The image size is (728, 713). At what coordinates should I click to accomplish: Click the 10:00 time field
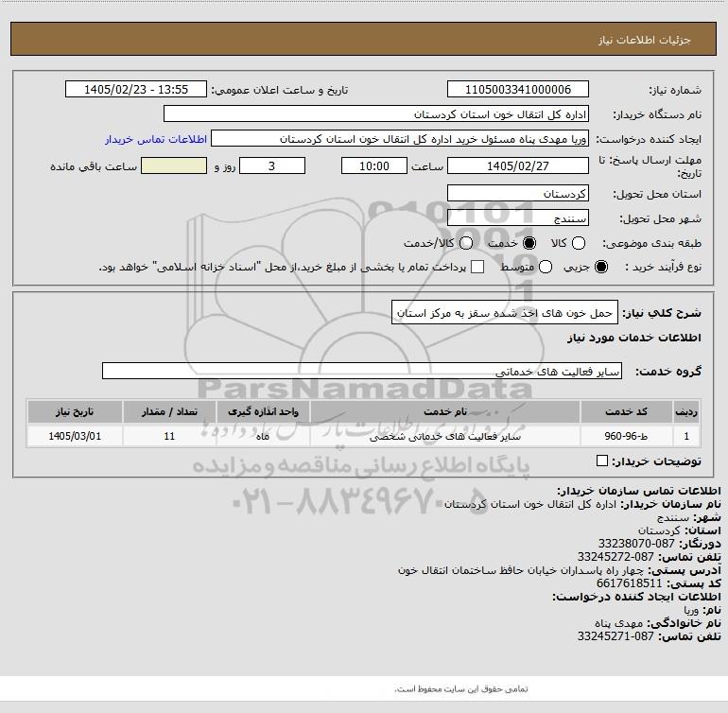(x=374, y=165)
